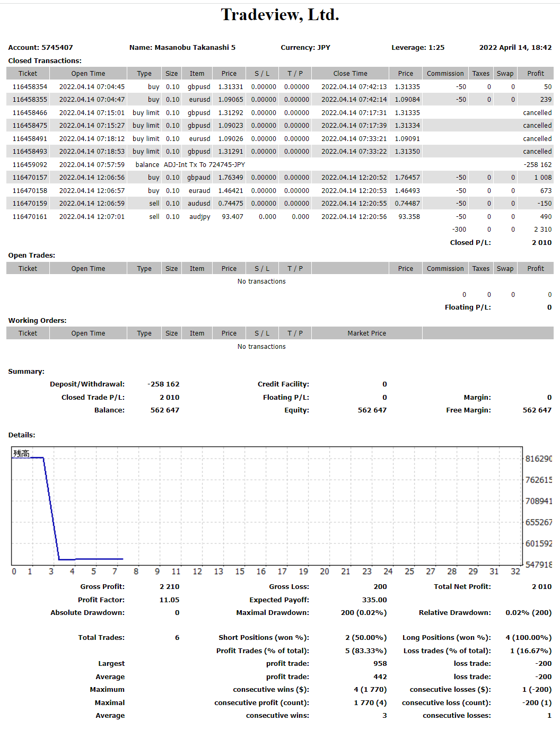Click the Floating P/L: label under Open Trades
The image size is (560, 730).
coord(468,307)
